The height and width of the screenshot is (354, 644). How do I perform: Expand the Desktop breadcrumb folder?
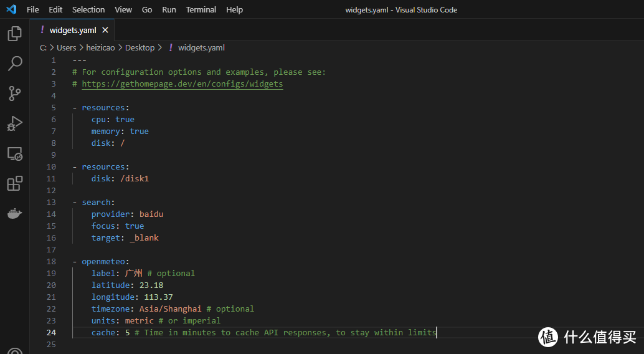[140, 47]
